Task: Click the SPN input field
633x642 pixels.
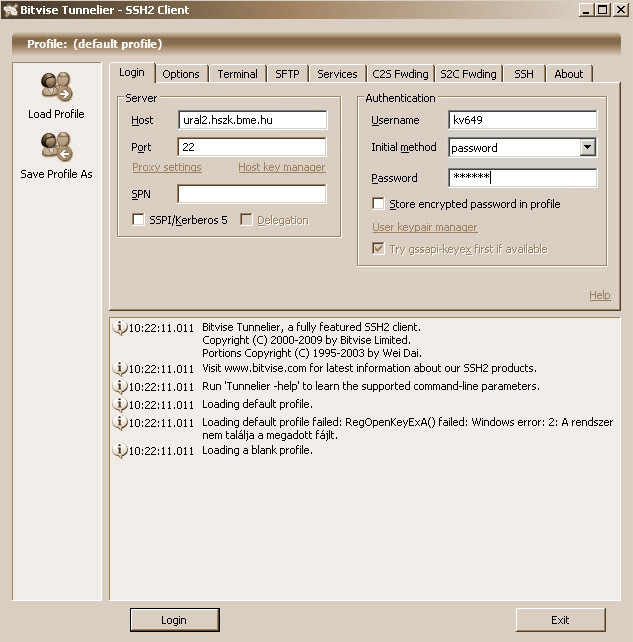Action: click(252, 194)
